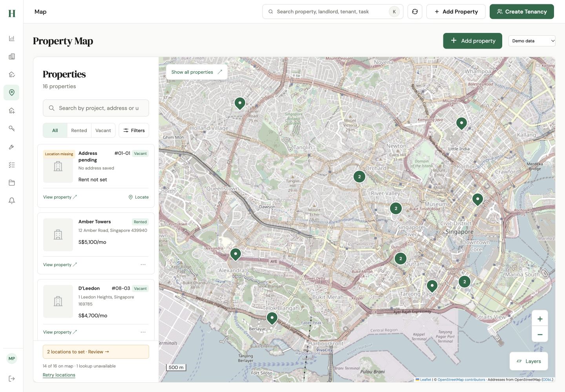The image size is (565, 392).
Task: Zoom out on the map
Action: (540, 334)
